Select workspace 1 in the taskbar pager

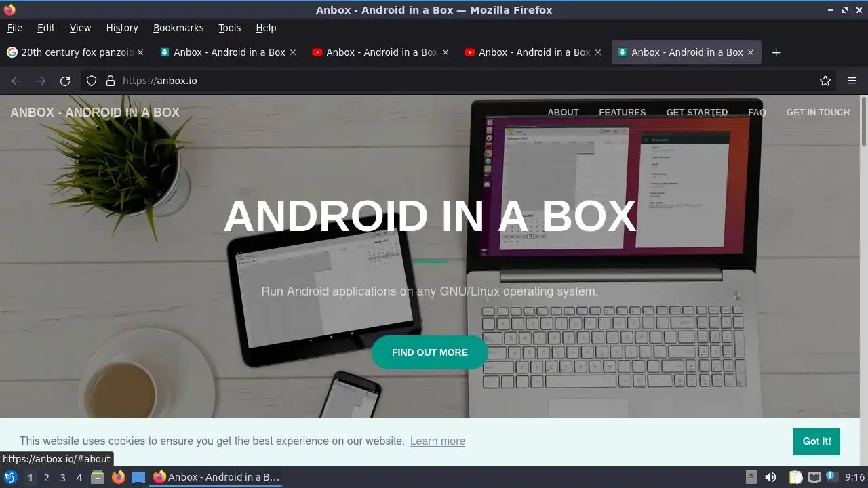click(x=31, y=477)
